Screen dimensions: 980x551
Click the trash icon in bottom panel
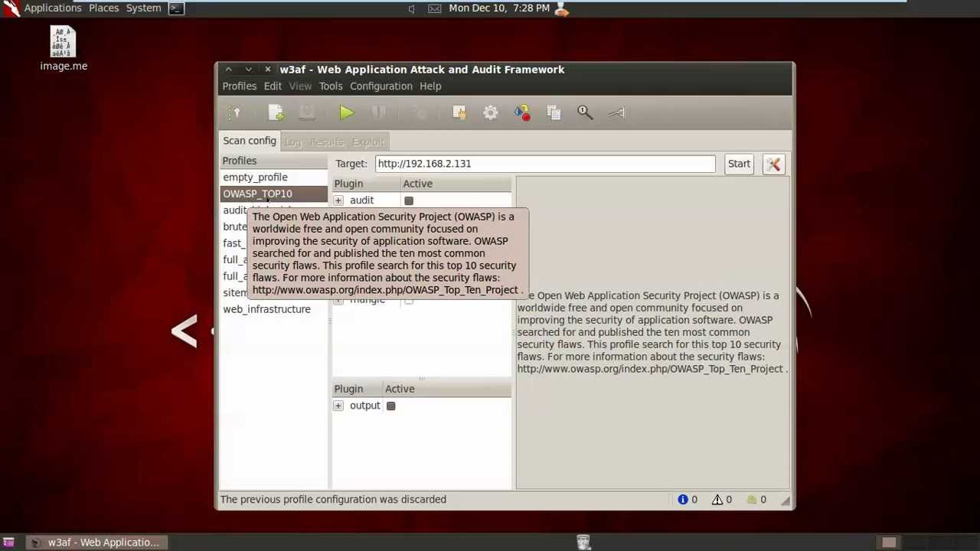583,543
